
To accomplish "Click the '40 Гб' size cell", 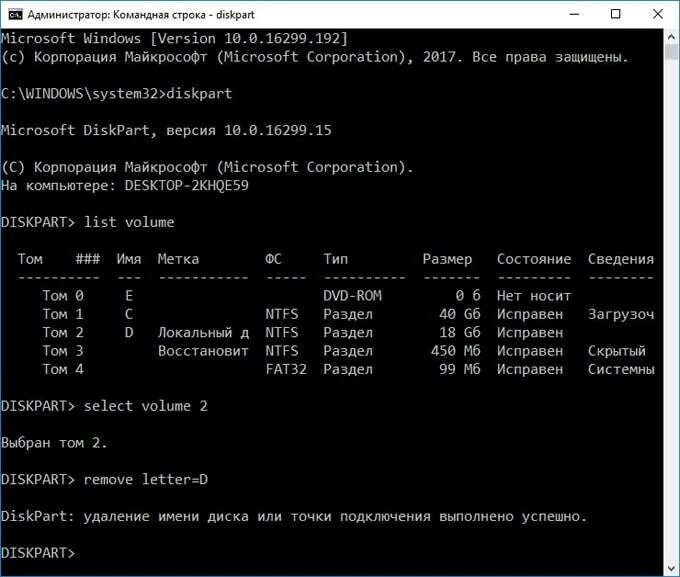I will pos(460,314).
